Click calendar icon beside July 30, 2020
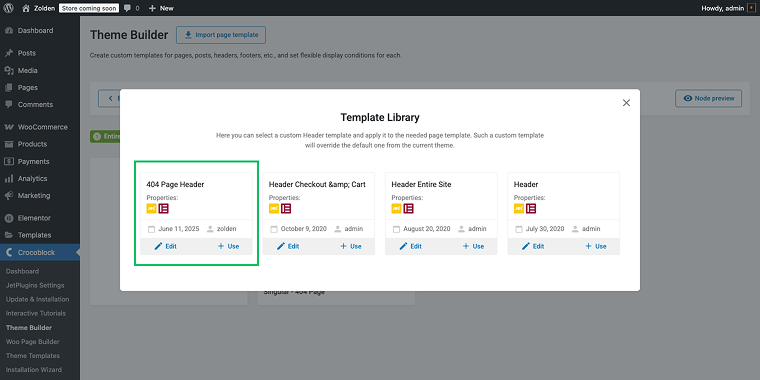This screenshot has height=380, width=760. click(x=519, y=229)
